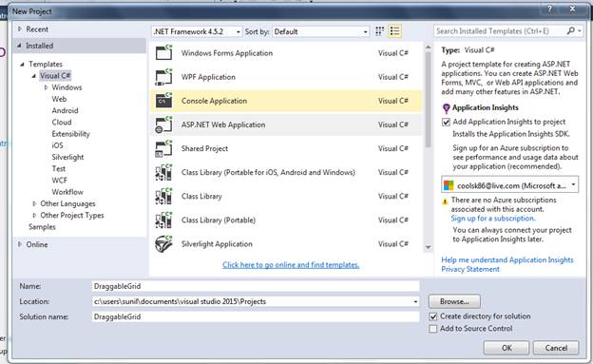The height and width of the screenshot is (364, 593).
Task: Enable Add to Source Control checkbox
Action: [433, 329]
